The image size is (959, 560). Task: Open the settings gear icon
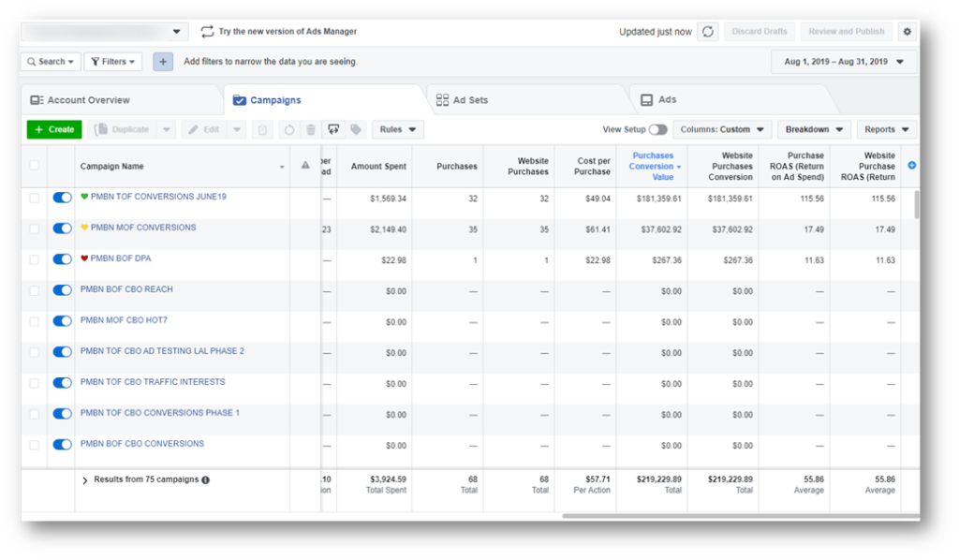pos(907,31)
